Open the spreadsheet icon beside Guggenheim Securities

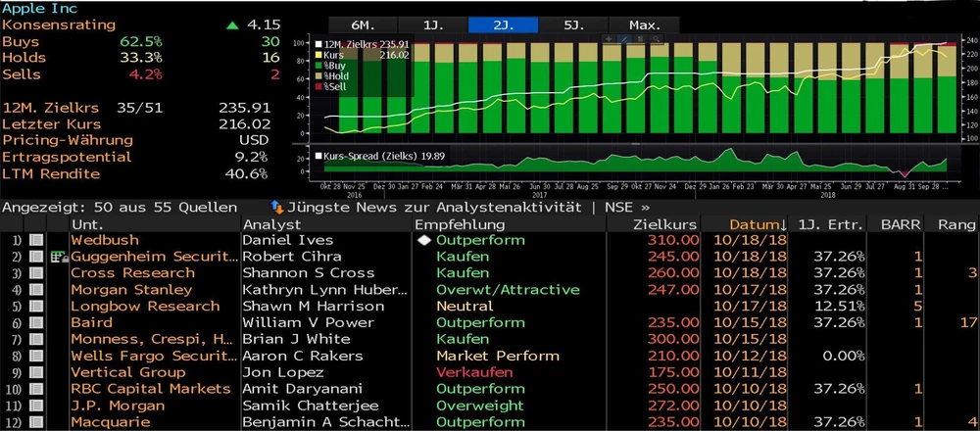click(57, 257)
